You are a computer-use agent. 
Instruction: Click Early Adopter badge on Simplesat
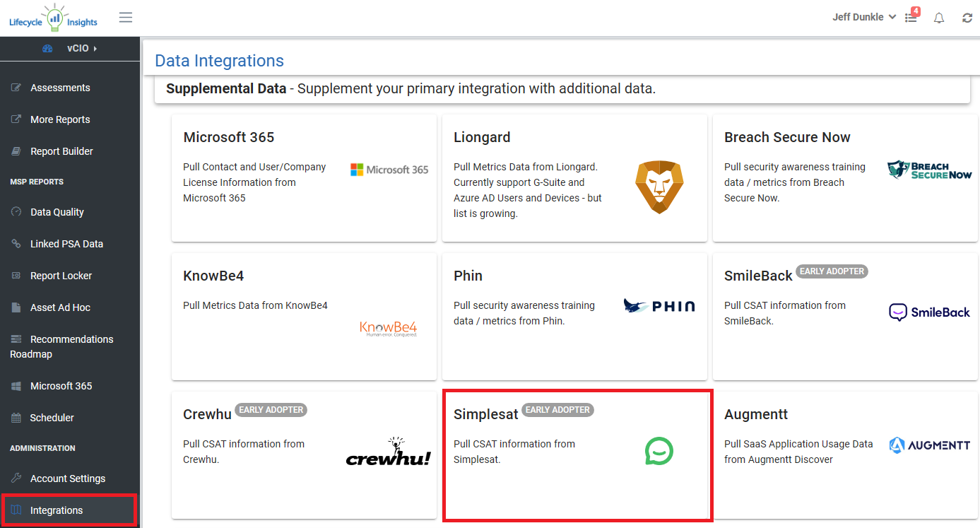click(x=557, y=410)
